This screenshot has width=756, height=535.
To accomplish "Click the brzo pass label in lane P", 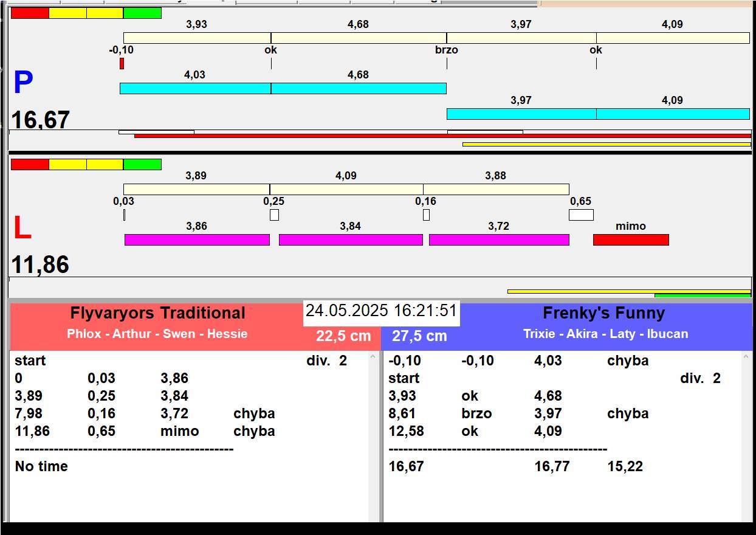I will (447, 50).
